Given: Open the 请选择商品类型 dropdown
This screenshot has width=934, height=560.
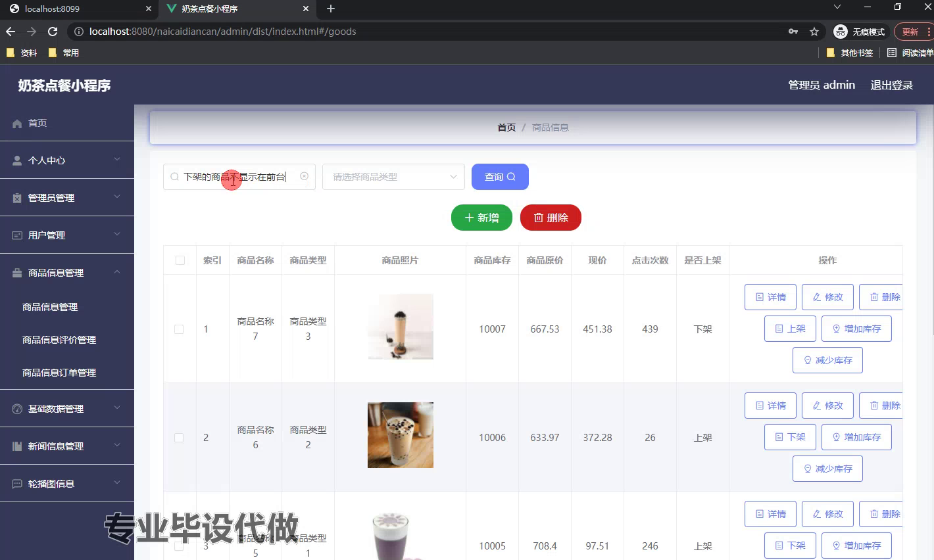Looking at the screenshot, I should click(x=393, y=177).
